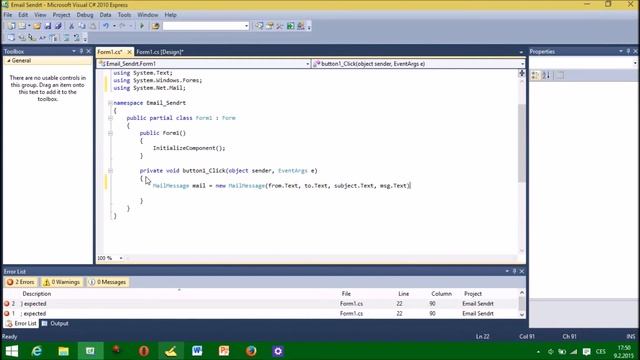The image size is (640, 360).
Task: Open the Debug menu
Action: click(x=85, y=15)
